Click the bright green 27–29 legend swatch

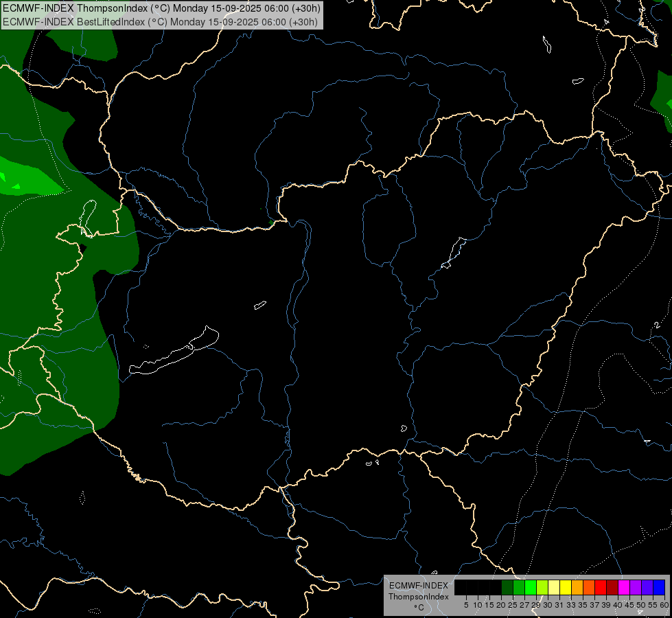(531, 587)
